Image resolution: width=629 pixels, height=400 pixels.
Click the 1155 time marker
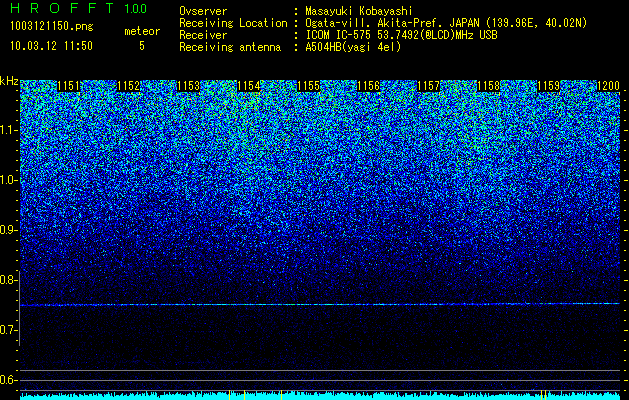[308, 86]
